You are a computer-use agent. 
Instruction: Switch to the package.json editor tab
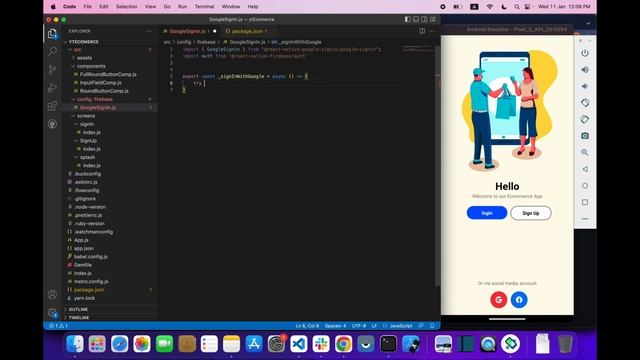point(247,31)
